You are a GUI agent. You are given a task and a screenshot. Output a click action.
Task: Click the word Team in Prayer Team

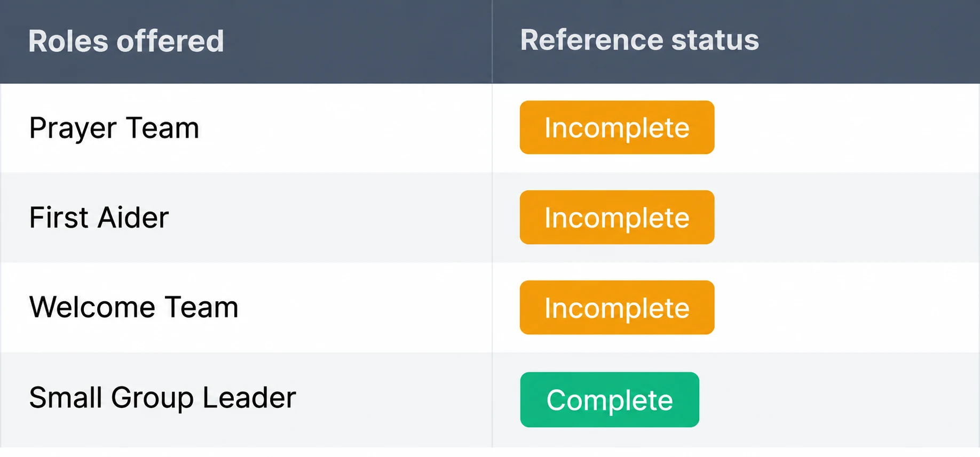tap(162, 128)
